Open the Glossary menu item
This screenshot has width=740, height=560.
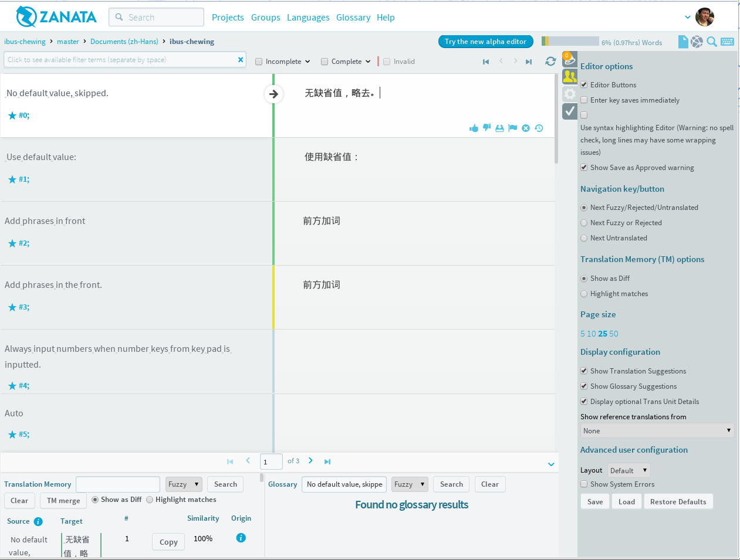[353, 18]
